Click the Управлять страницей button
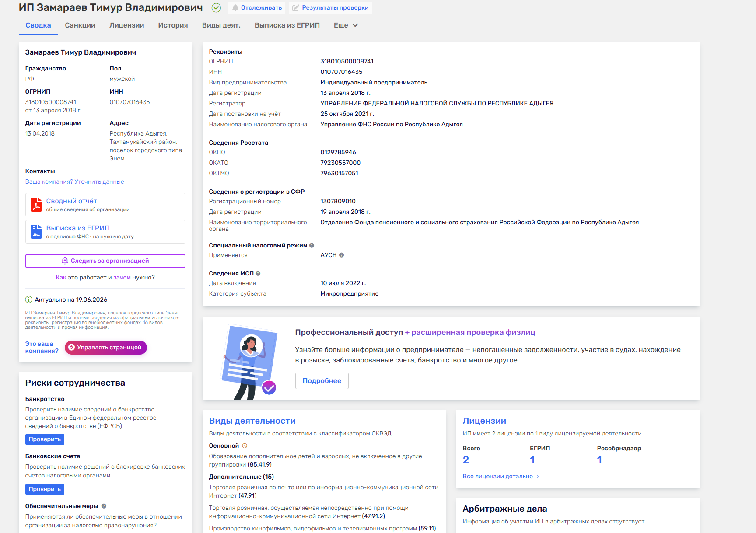The width and height of the screenshot is (756, 533). tap(106, 348)
